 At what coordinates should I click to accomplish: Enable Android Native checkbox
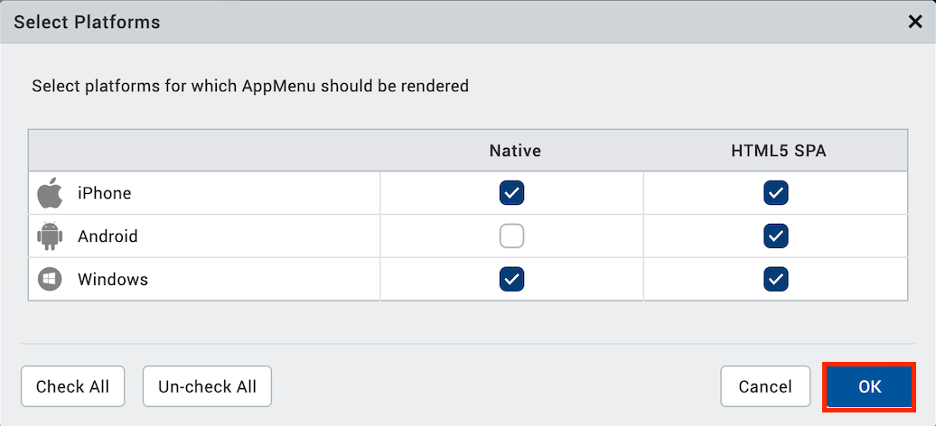pos(512,237)
